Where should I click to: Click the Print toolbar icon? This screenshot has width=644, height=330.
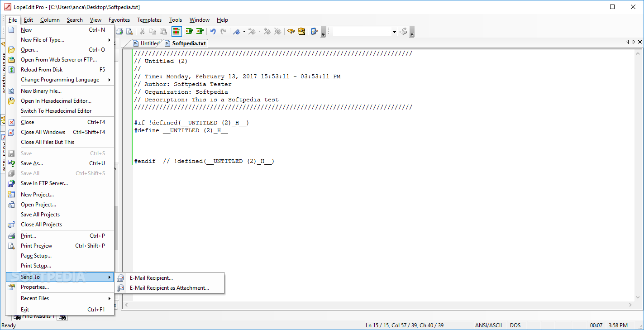tap(119, 31)
